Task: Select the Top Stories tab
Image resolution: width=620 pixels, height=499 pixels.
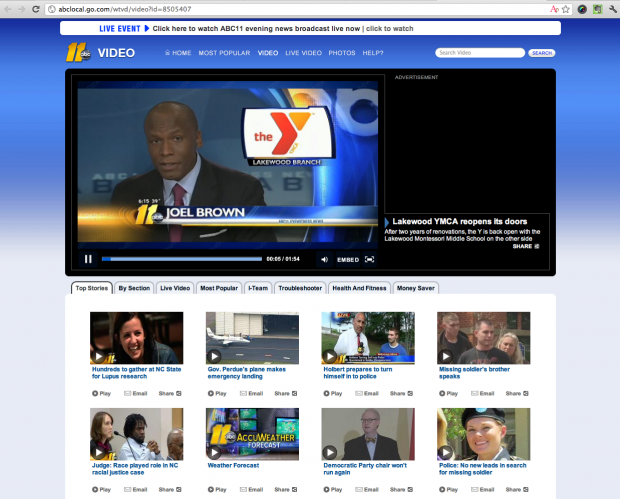Action: point(92,288)
